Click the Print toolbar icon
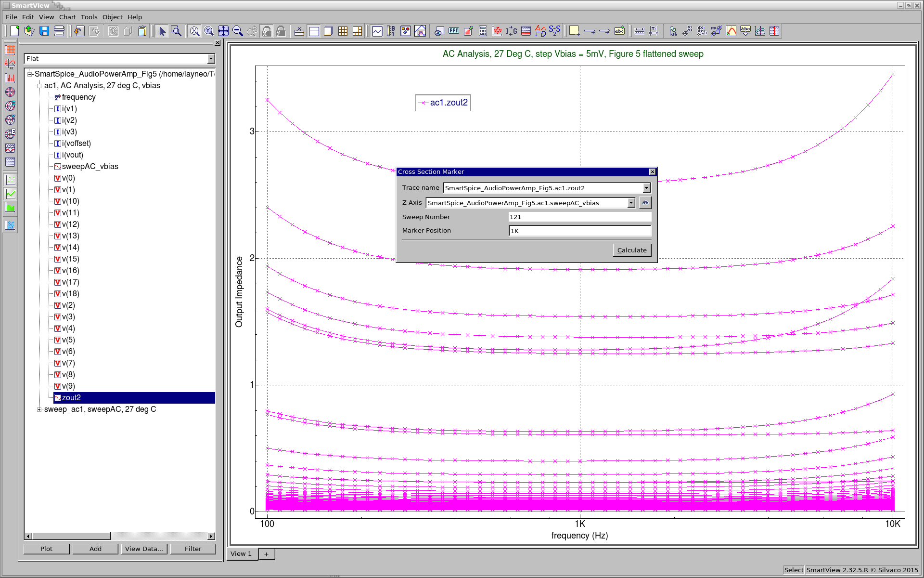This screenshot has height=578, width=924. pos(59,31)
